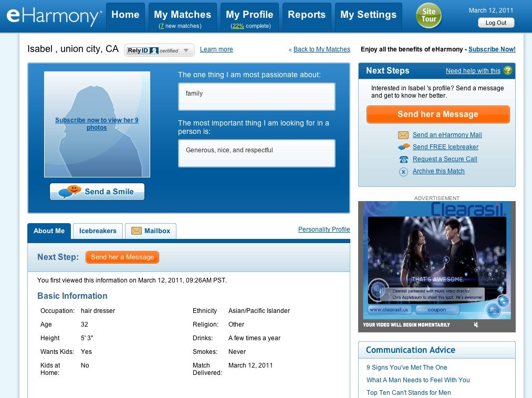
Task: Click the Archive this Match circled X icon
Action: (x=403, y=171)
